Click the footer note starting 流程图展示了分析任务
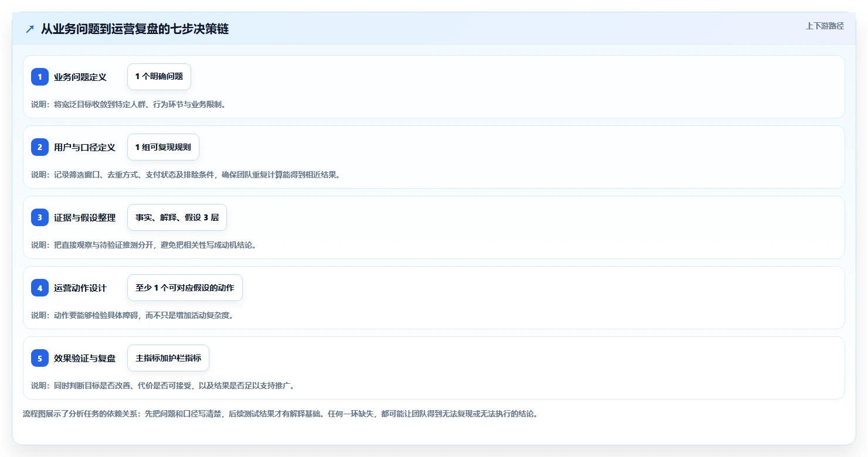 click(x=280, y=414)
